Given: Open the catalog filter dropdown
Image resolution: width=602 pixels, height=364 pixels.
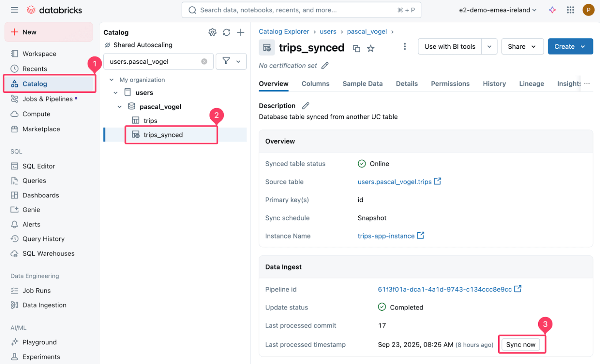Looking at the screenshot, I should (231, 61).
